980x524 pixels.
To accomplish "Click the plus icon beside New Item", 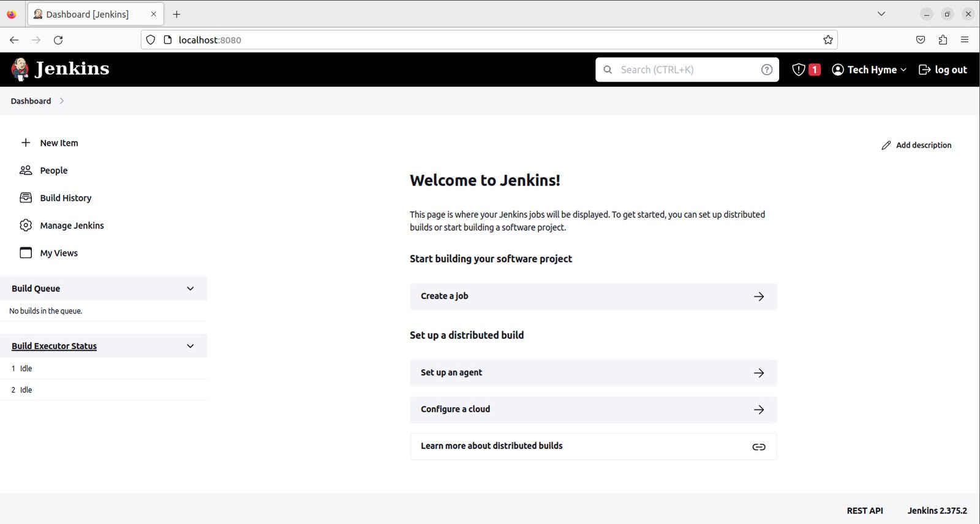I will (x=26, y=143).
